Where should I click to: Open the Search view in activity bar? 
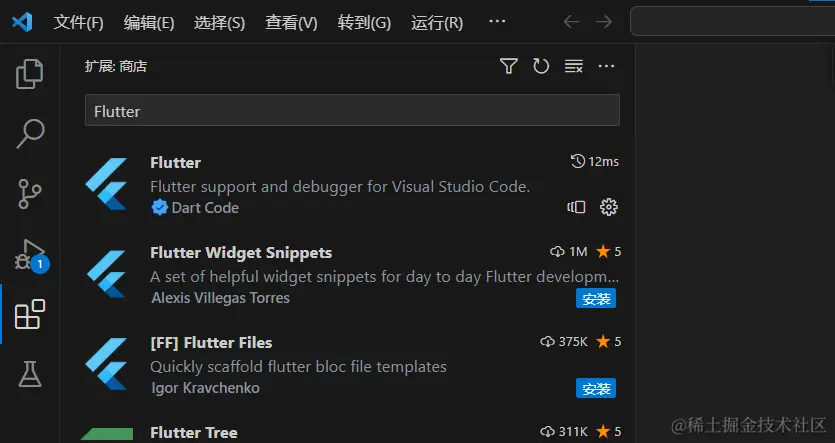click(x=30, y=134)
